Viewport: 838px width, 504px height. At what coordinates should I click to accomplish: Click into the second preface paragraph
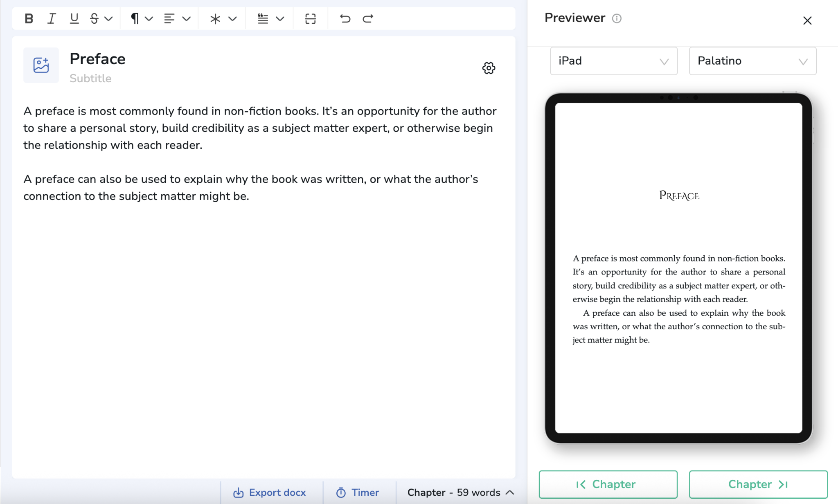click(251, 188)
